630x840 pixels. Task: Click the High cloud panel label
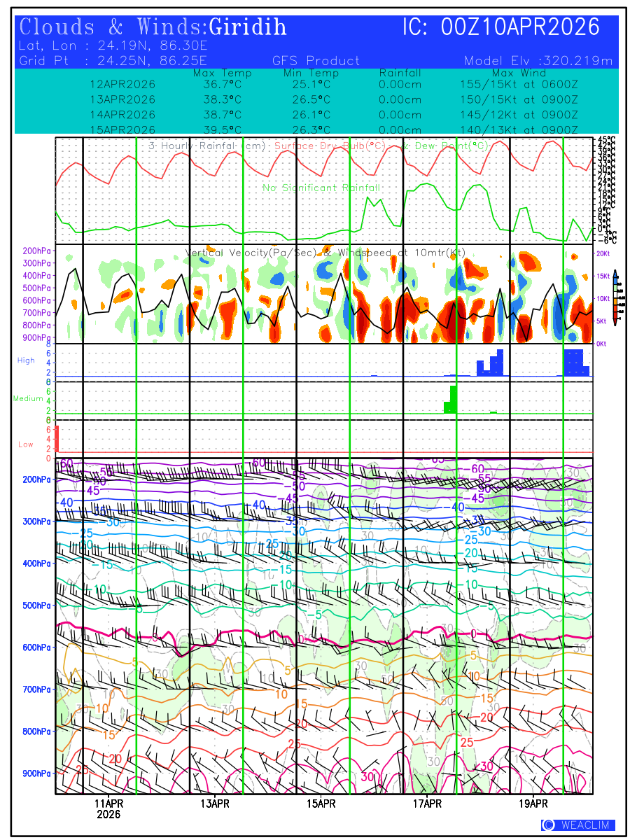point(26,360)
